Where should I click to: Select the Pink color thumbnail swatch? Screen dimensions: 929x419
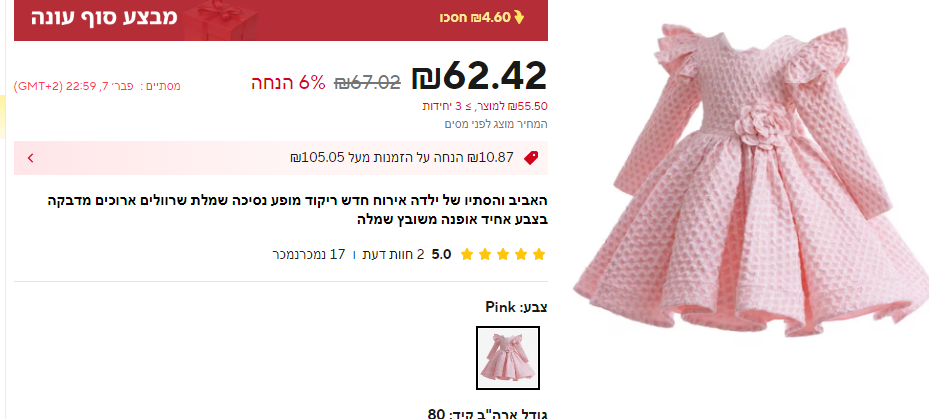click(x=508, y=358)
